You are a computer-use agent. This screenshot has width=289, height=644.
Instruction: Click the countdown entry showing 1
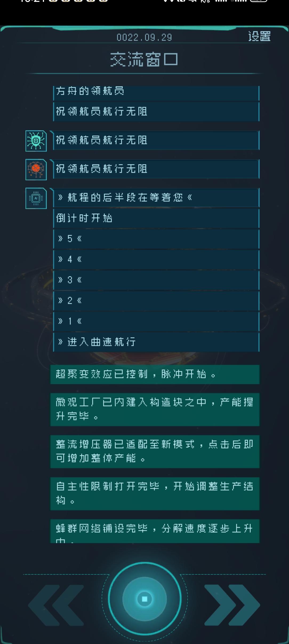(x=156, y=321)
